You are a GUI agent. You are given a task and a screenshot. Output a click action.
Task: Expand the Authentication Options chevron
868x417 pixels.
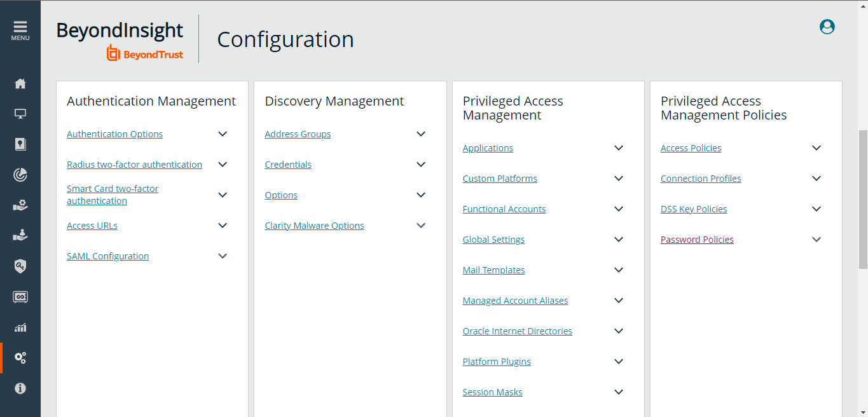click(223, 134)
